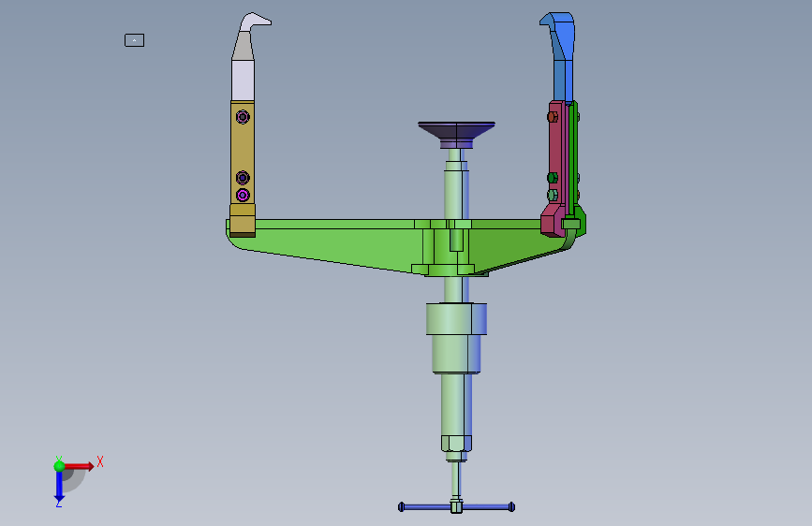Click the green Y axis dot of the triad
The height and width of the screenshot is (526, 812).
click(59, 466)
